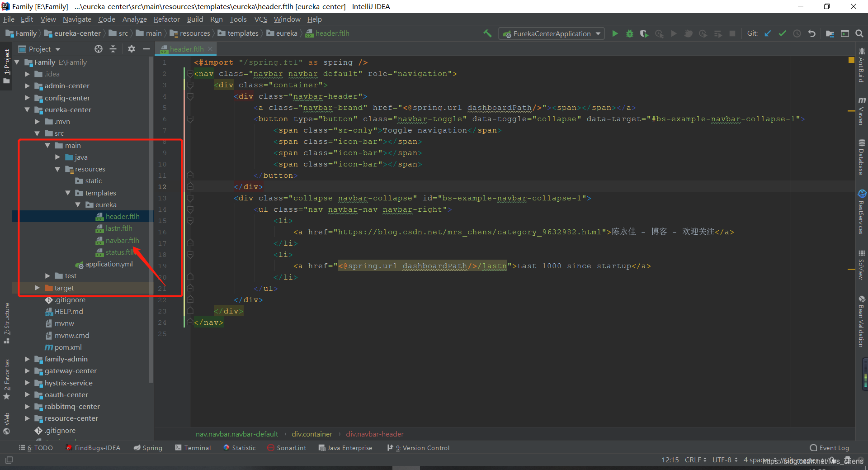Open Structure tool window on left edge
Screen dimensions: 868x470
coord(7,323)
